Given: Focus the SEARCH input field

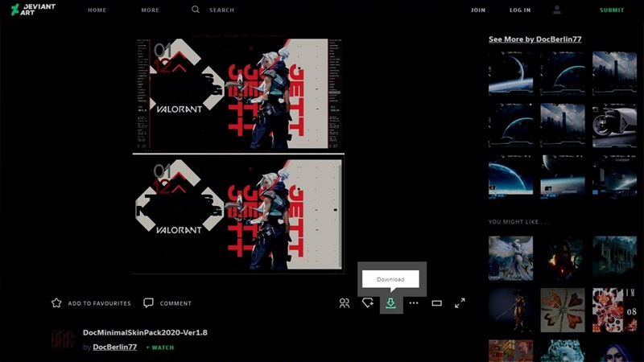Looking at the screenshot, I should click(222, 10).
